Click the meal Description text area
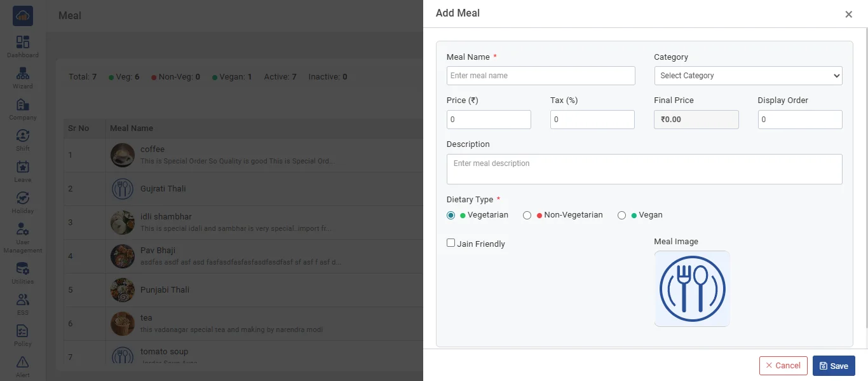Image resolution: width=868 pixels, height=381 pixels. 644,169
